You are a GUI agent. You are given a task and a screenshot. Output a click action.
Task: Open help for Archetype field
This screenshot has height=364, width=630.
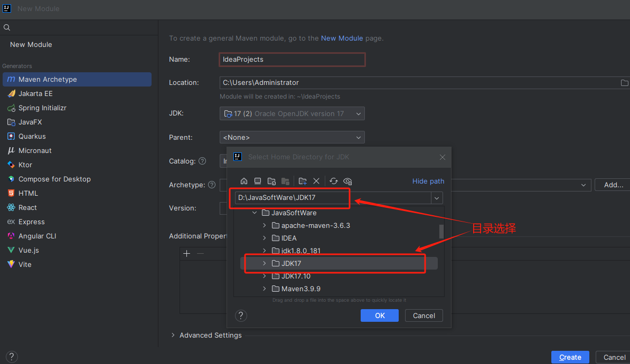pyautogui.click(x=212, y=185)
